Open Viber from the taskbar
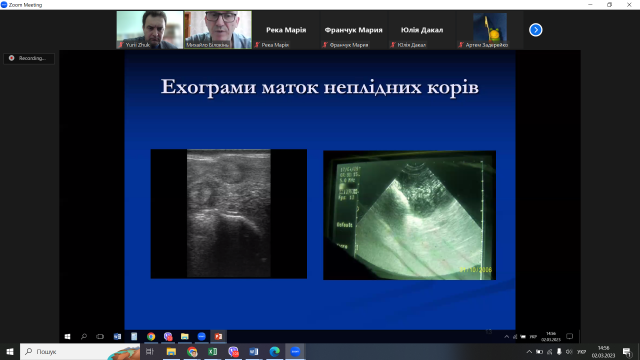The width and height of the screenshot is (640, 360). click(x=233, y=351)
